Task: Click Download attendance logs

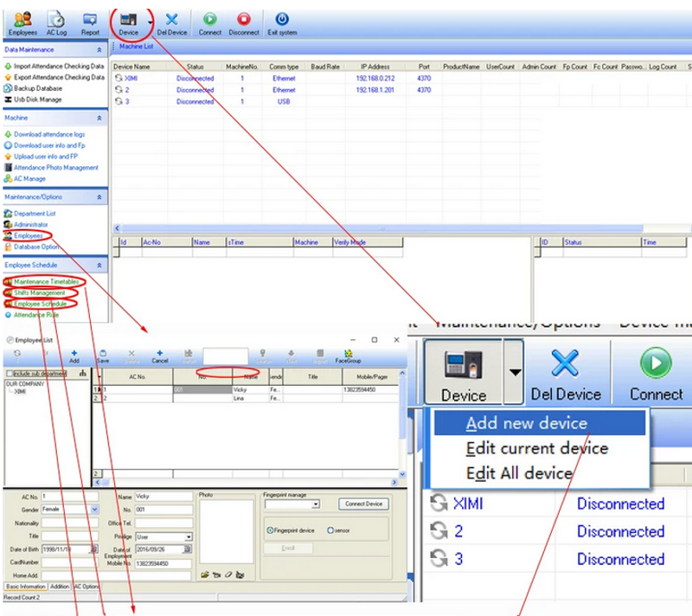Action: pyautogui.click(x=45, y=134)
